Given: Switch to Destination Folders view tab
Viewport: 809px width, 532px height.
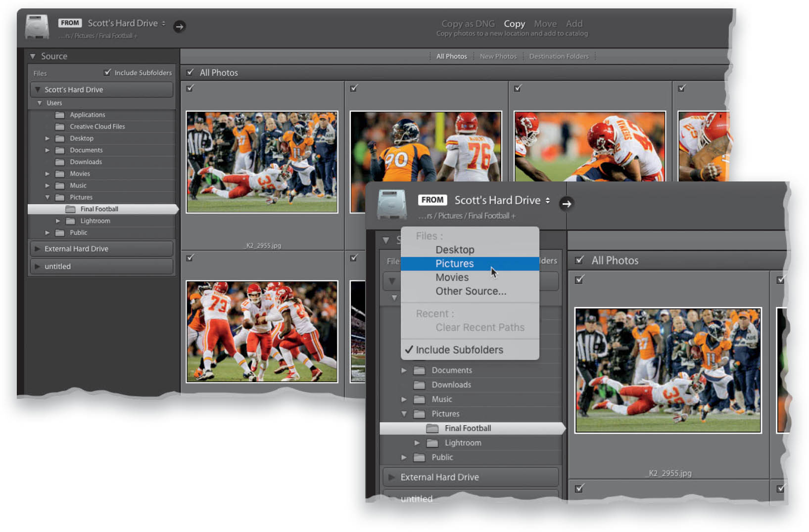Looking at the screenshot, I should click(559, 56).
